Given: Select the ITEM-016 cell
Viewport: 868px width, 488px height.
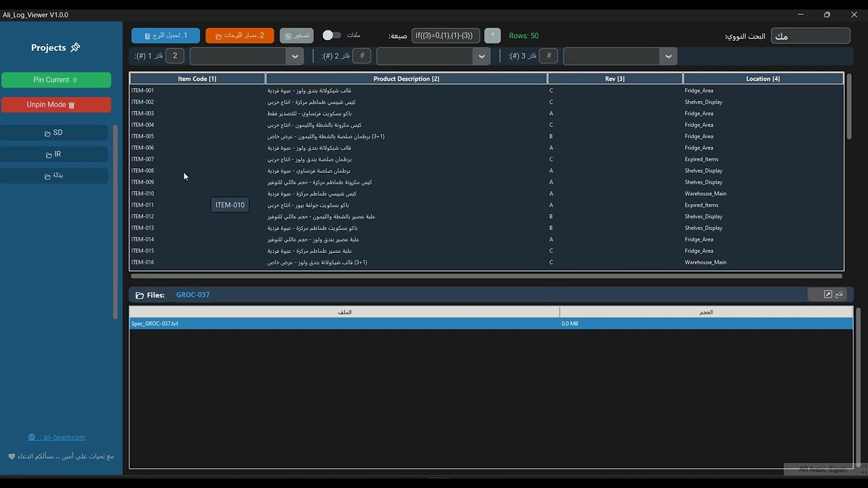Looking at the screenshot, I should 197,262.
